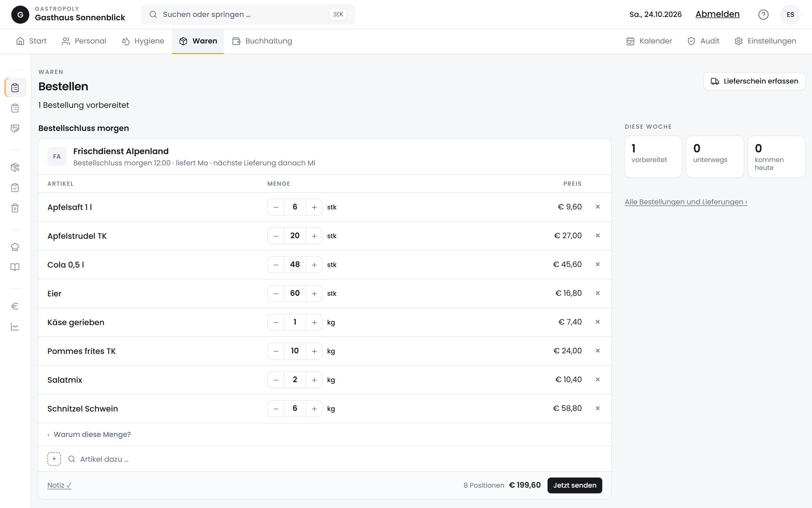Decrease the Eier quantity

pos(276,294)
